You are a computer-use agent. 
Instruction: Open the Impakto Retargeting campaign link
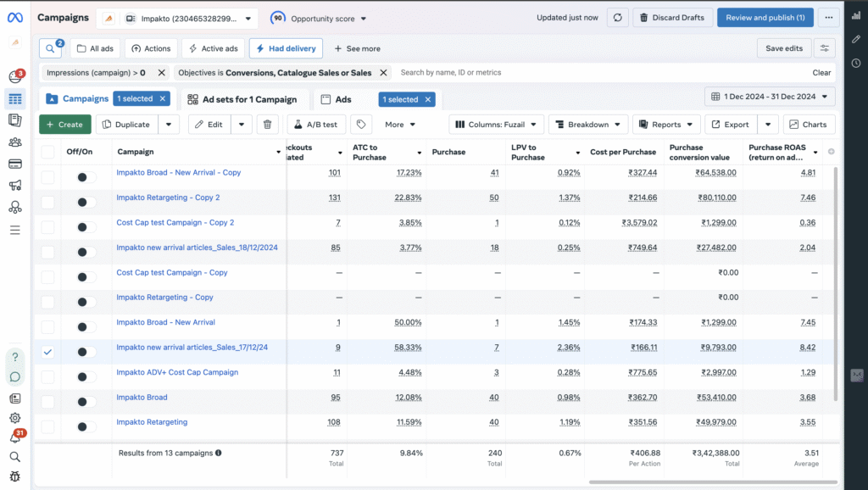[x=152, y=422]
